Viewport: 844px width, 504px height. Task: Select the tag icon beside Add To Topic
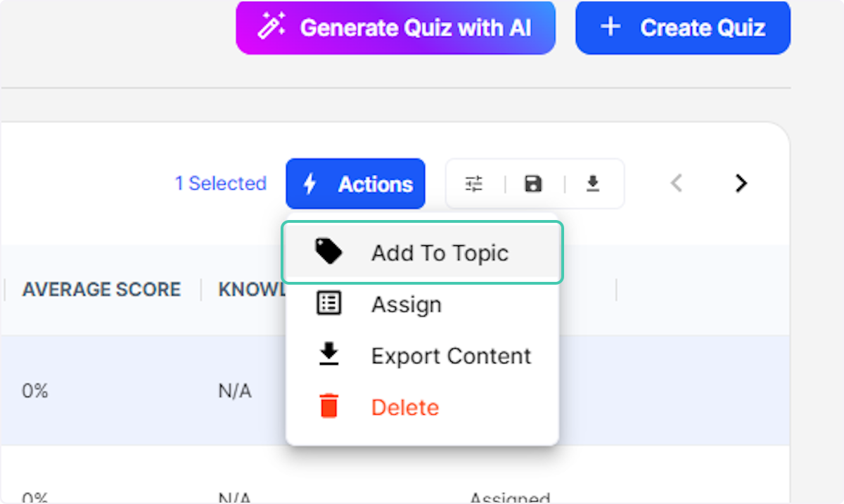click(x=329, y=252)
